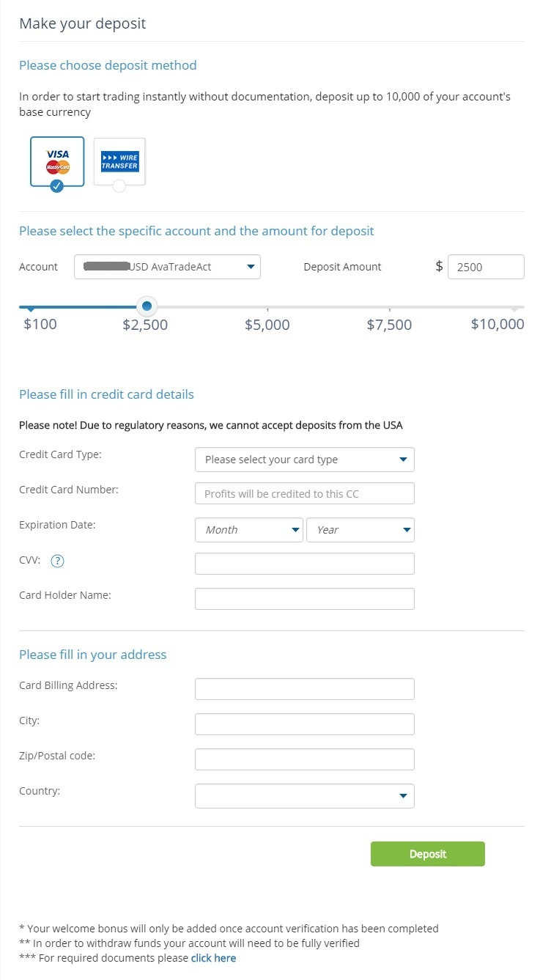Select the Wire Transfer radio circle
The width and height of the screenshot is (540, 980).
click(x=119, y=186)
